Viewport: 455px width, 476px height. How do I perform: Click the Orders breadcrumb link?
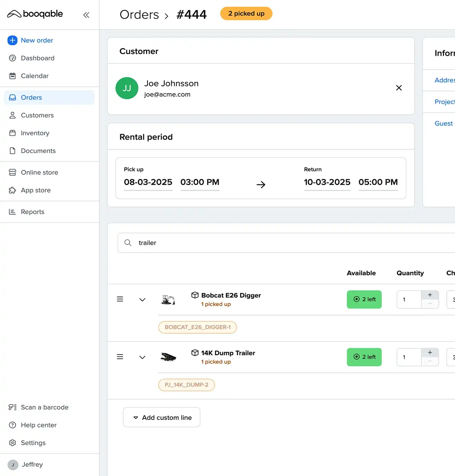tap(139, 15)
